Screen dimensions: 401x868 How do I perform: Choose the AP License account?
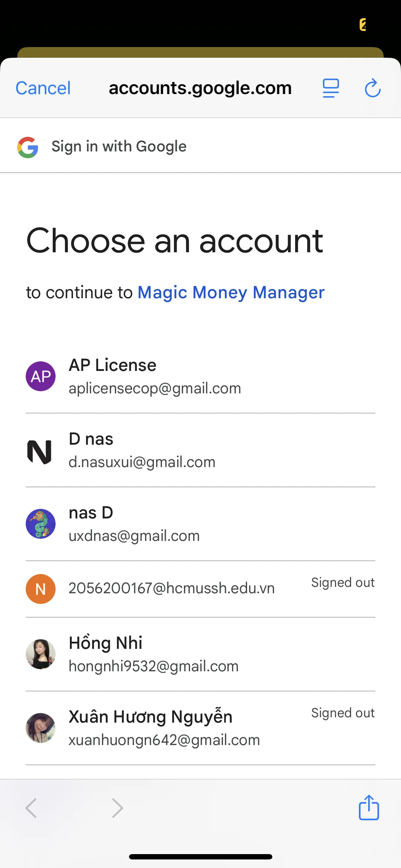155,376
